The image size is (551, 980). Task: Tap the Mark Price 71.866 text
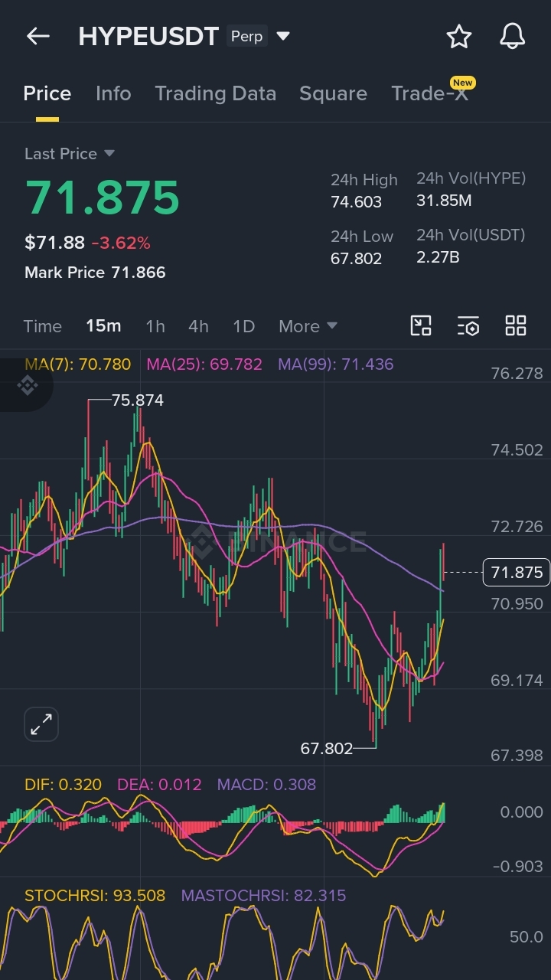click(95, 273)
